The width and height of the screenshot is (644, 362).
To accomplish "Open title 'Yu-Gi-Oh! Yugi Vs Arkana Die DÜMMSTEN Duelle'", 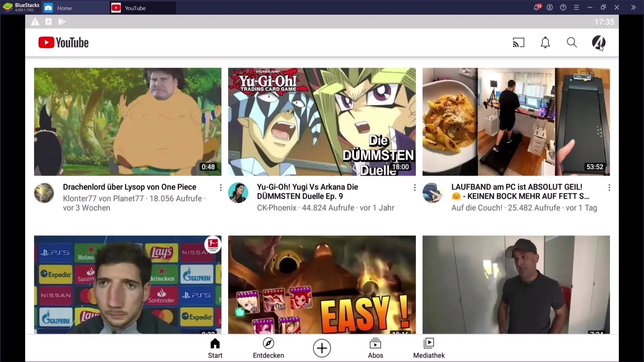I will click(x=307, y=191).
